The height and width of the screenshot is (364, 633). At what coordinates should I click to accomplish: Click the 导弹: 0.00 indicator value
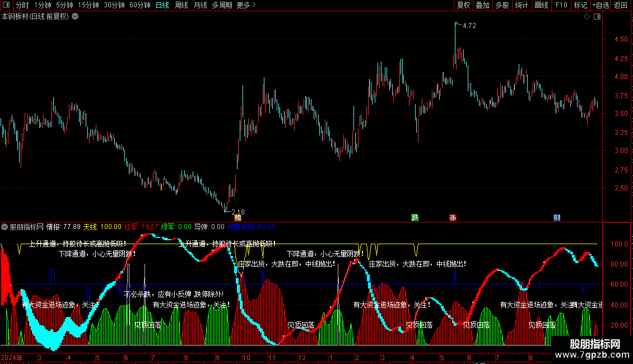[209, 227]
